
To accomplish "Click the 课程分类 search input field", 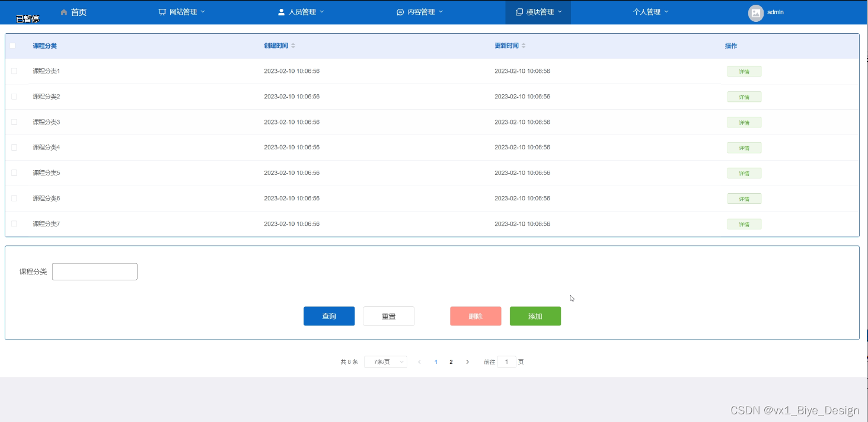I will click(95, 271).
